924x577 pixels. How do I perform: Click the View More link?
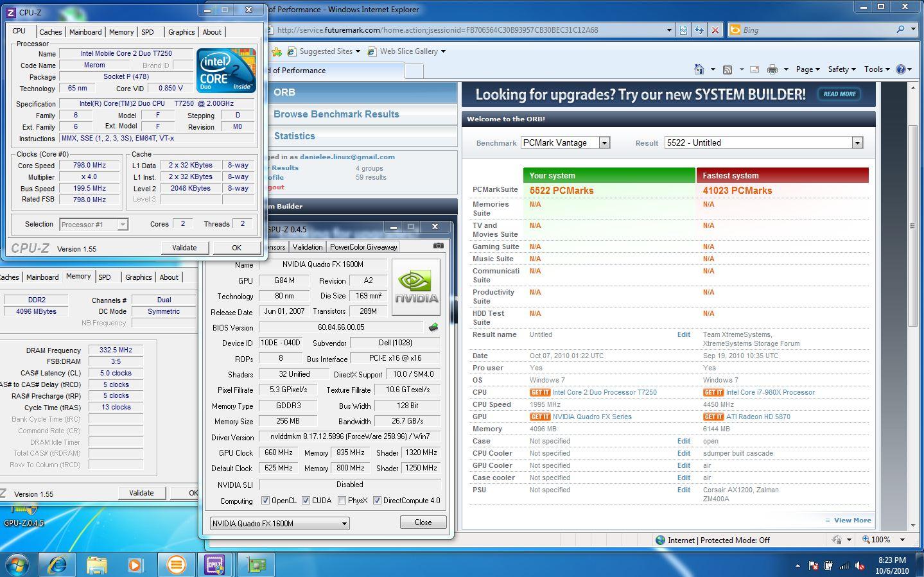[852, 521]
